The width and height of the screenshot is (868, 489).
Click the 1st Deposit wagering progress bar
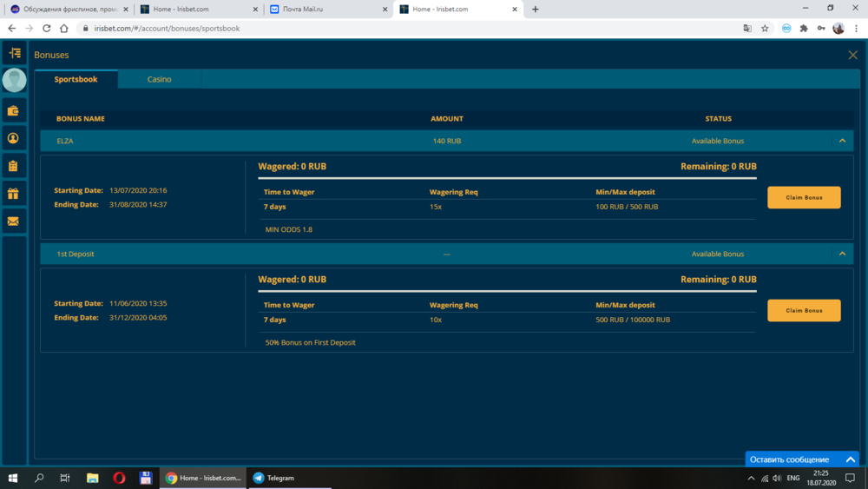507,291
